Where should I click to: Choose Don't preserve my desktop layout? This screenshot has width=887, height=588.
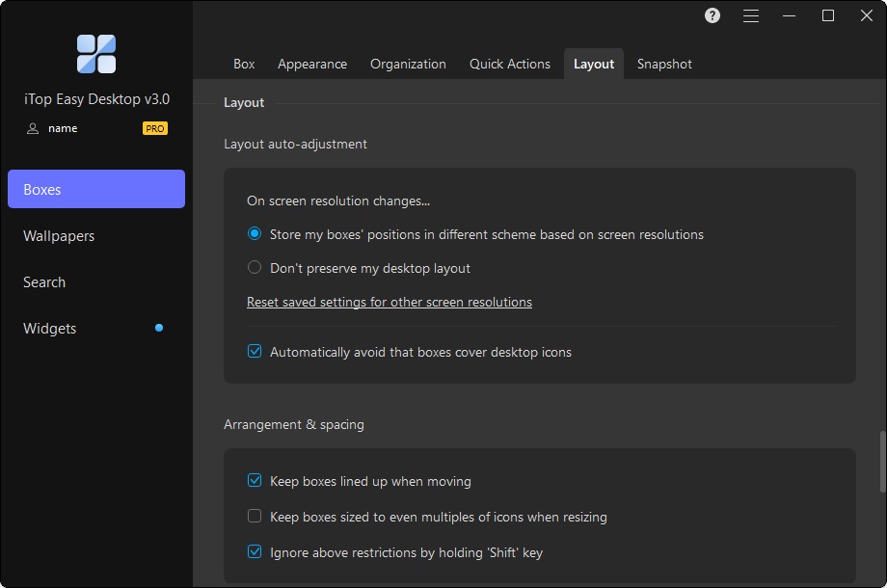[x=255, y=268]
